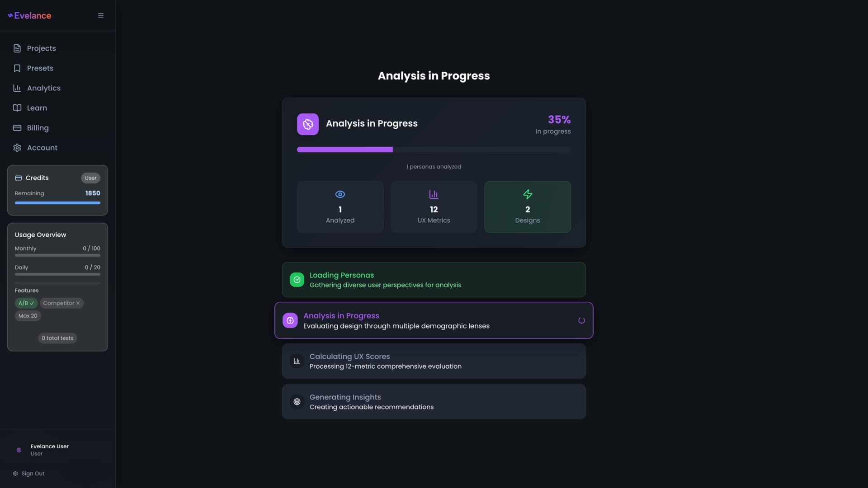Toggle the Competitor feature tag

[61, 303]
